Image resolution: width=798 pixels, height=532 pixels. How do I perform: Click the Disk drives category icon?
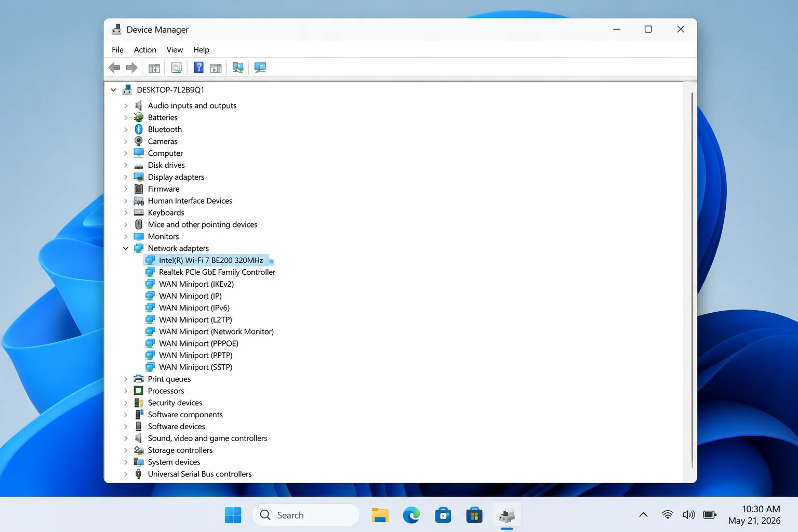(x=139, y=165)
